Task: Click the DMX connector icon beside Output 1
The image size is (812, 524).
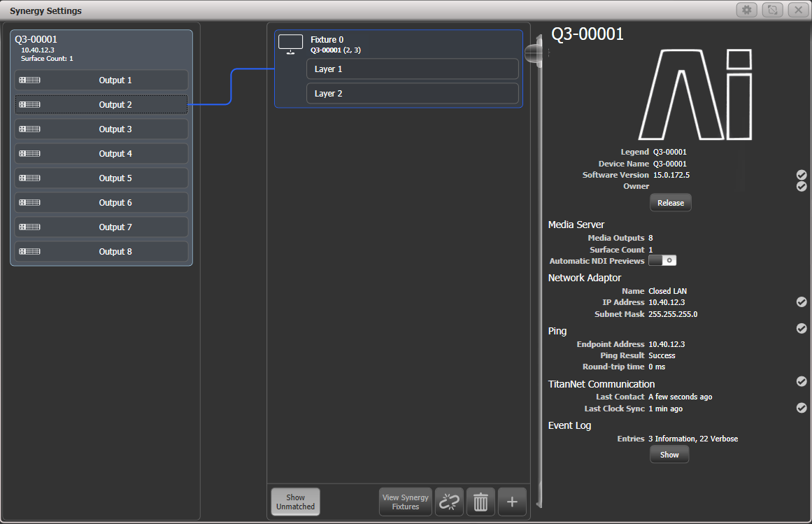Action: [29, 80]
